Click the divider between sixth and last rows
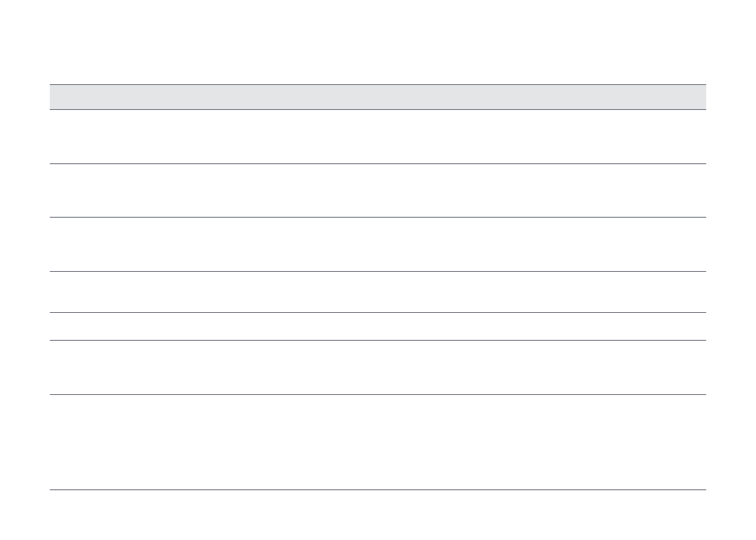This screenshot has width=756, height=540. click(377, 395)
